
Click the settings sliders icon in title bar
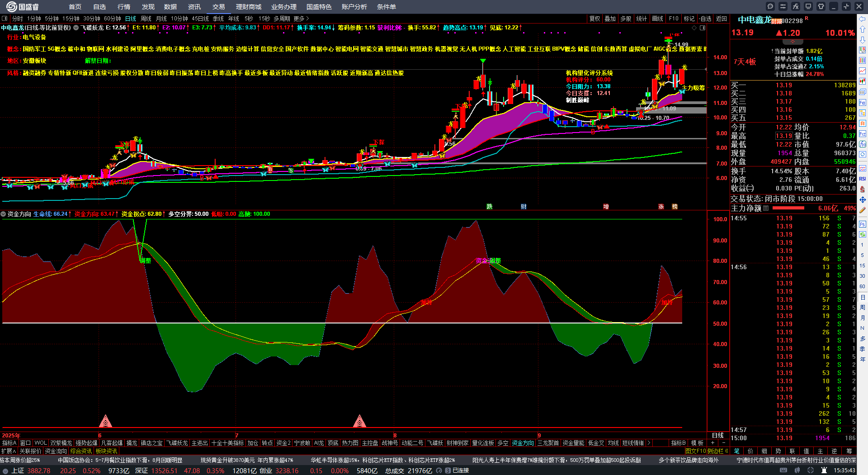[783, 6]
